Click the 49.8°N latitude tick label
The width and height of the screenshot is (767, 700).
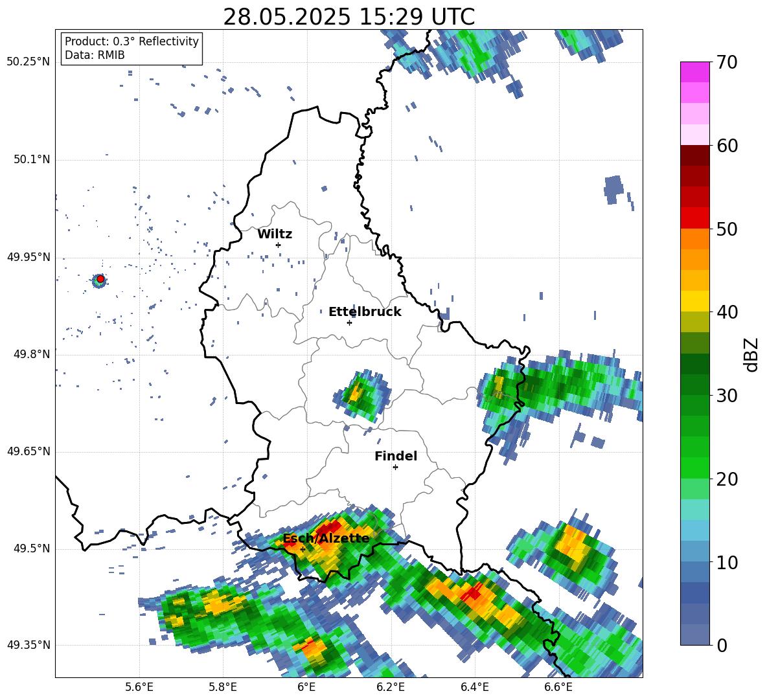click(x=32, y=354)
